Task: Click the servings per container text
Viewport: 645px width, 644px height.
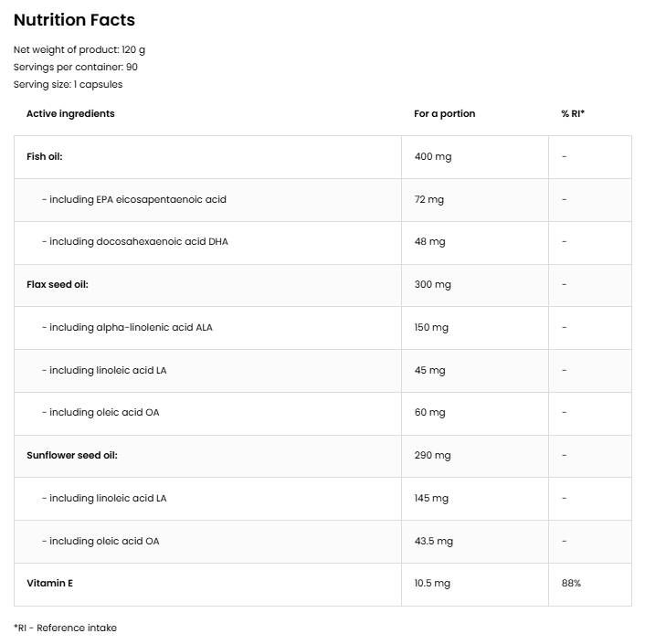Action: click(76, 67)
